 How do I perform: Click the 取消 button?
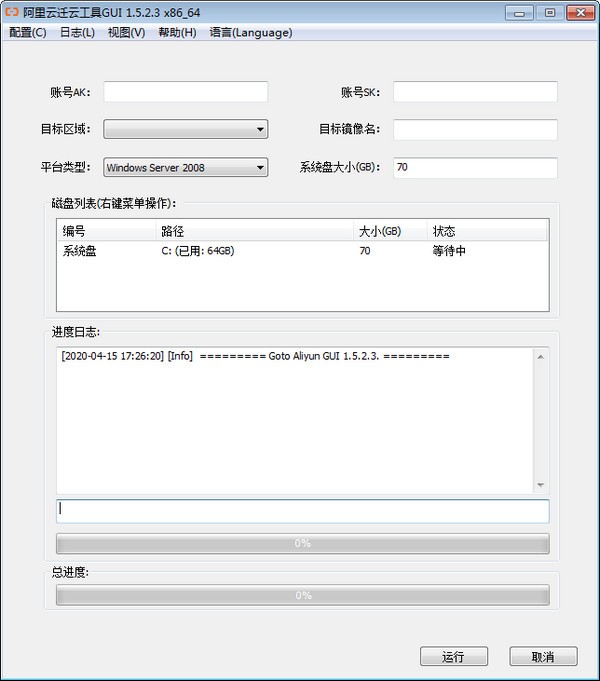pos(543,656)
